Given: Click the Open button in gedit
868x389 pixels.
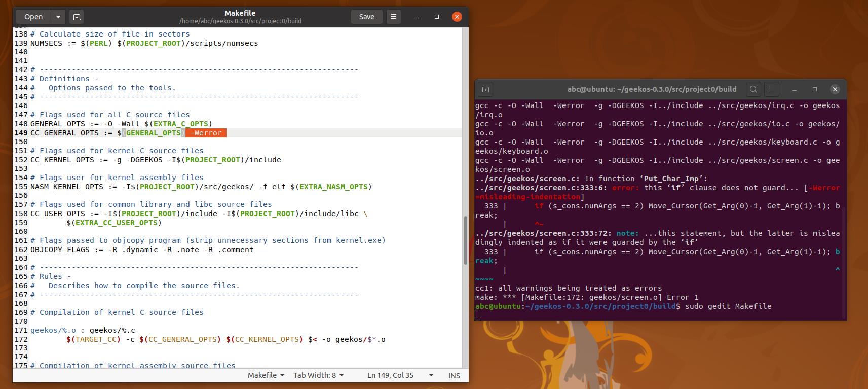Looking at the screenshot, I should click(x=33, y=17).
